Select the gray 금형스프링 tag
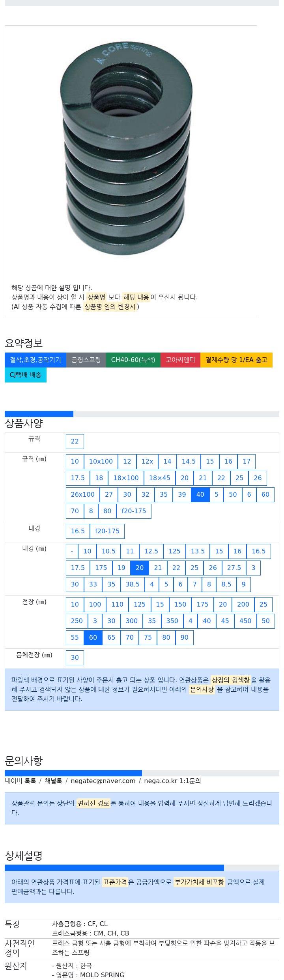The height and width of the screenshot is (980, 284). pyautogui.click(x=86, y=360)
